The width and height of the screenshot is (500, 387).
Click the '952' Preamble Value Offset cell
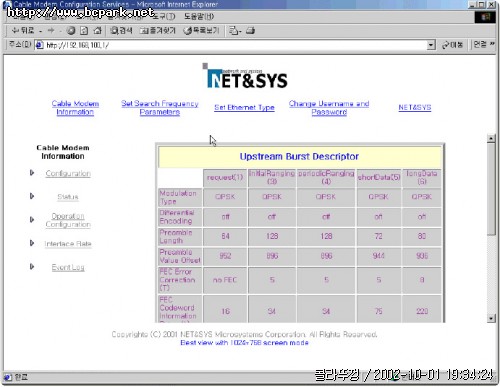pos(225,256)
